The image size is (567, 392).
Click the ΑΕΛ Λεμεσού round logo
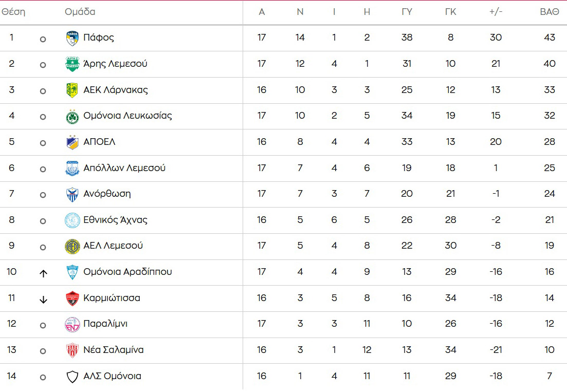[x=72, y=247]
